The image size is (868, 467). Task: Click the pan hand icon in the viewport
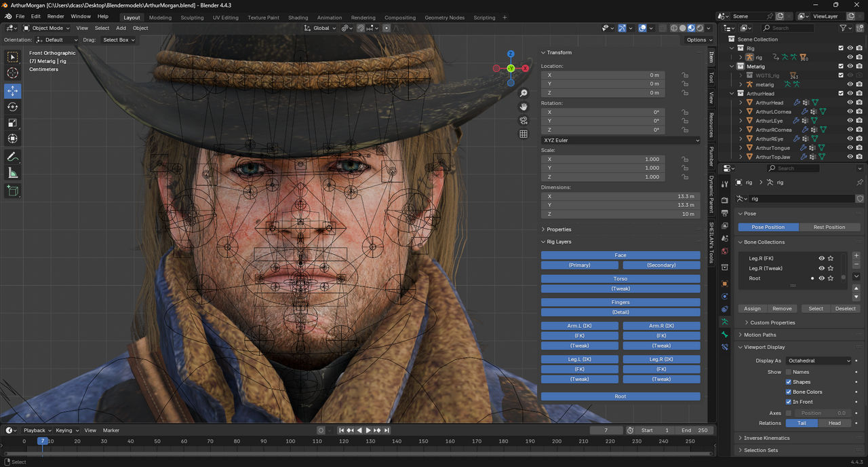[524, 107]
